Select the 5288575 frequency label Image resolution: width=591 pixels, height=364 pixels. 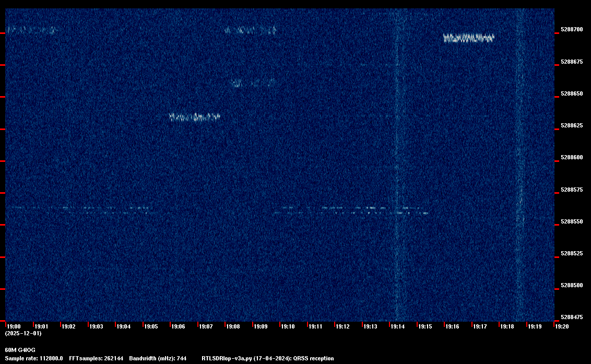point(572,190)
